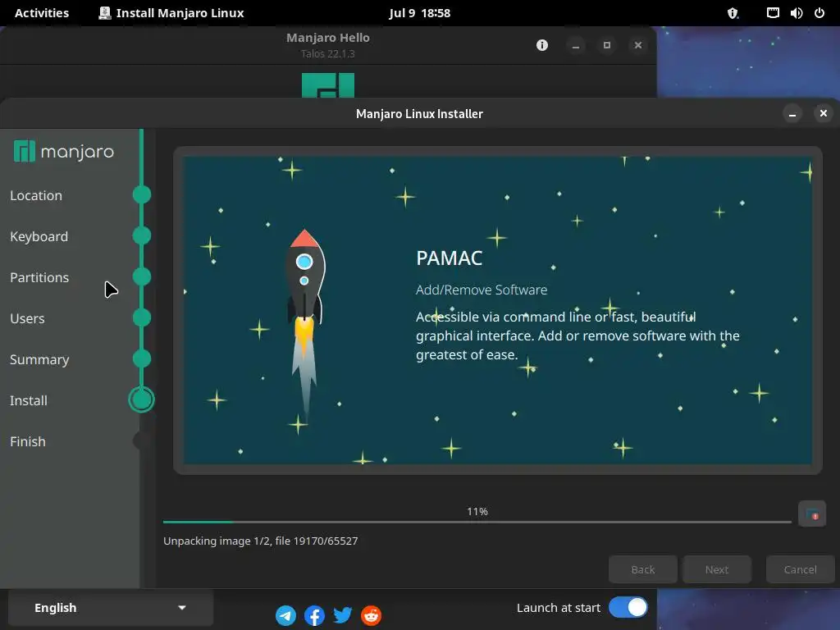This screenshot has width=840, height=630.
Task: Open the Activities overview
Action: pos(42,13)
